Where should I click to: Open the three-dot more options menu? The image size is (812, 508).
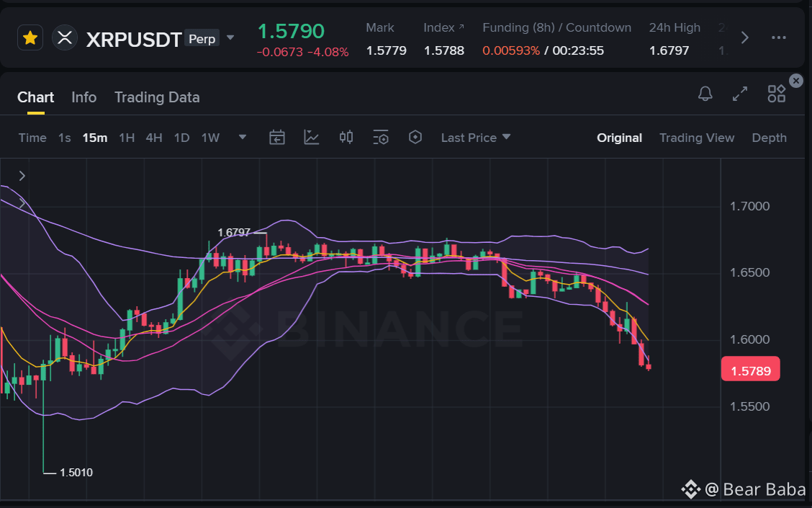[x=779, y=38]
